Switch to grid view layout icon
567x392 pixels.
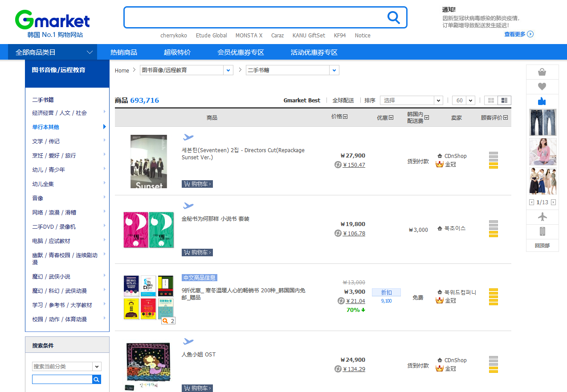coord(491,101)
